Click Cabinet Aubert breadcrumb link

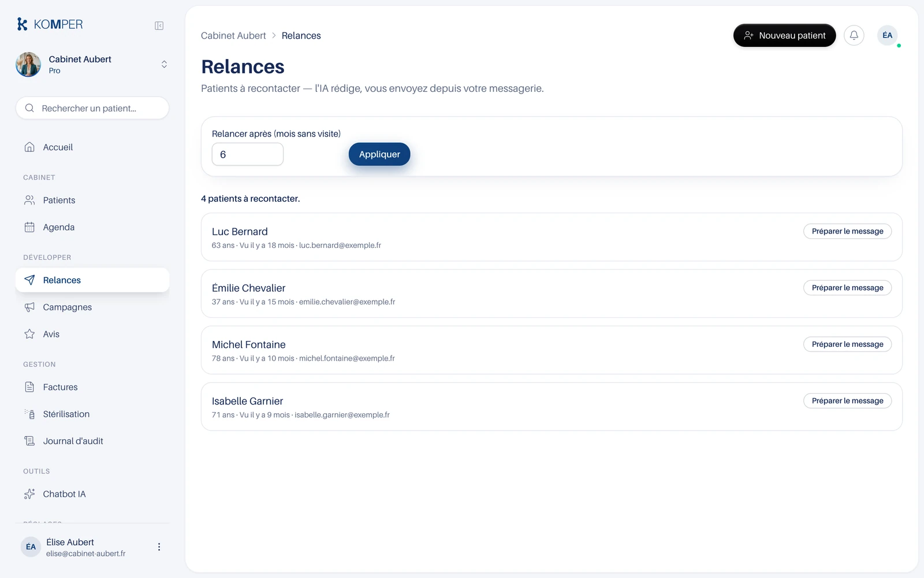pos(233,35)
